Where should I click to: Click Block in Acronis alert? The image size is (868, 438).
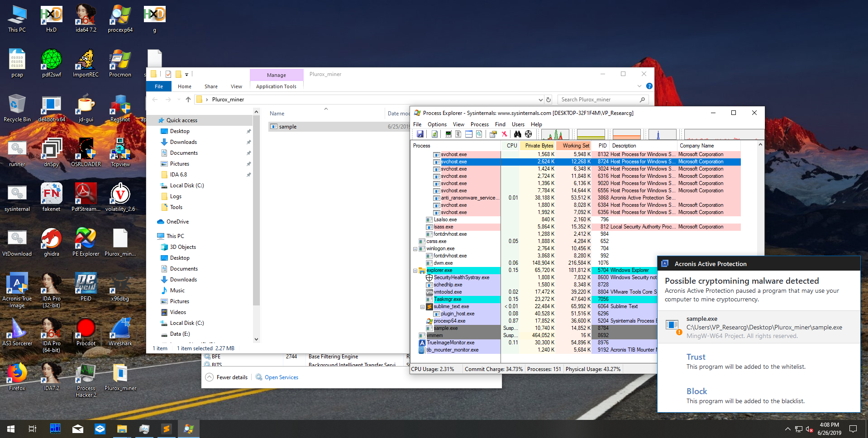tap(696, 391)
